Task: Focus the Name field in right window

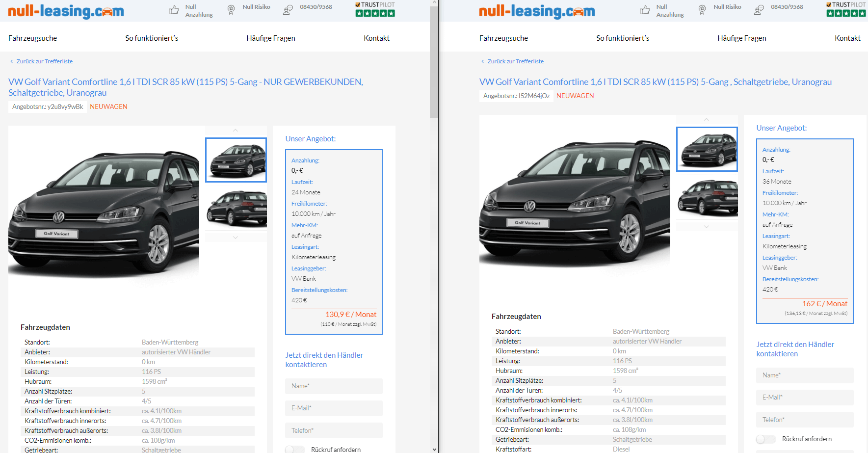Action: (x=805, y=375)
